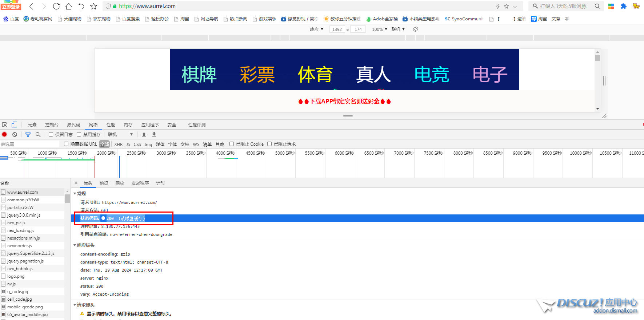644x320 pixels.
Task: Switch to the 元素 DevTools tab
Action: click(32, 125)
